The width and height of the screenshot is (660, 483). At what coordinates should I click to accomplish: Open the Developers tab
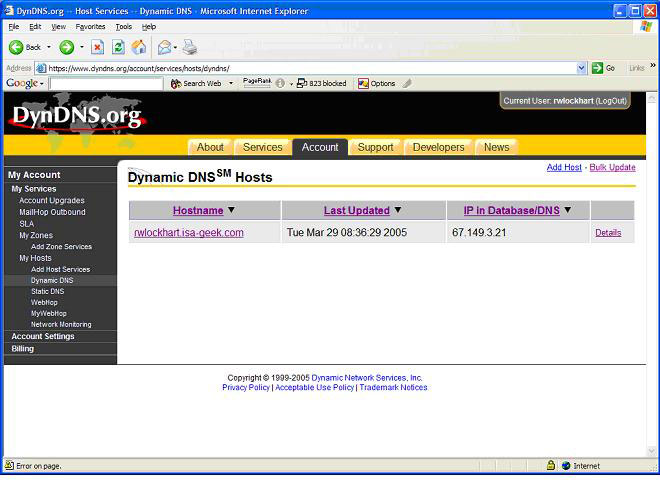coord(438,147)
